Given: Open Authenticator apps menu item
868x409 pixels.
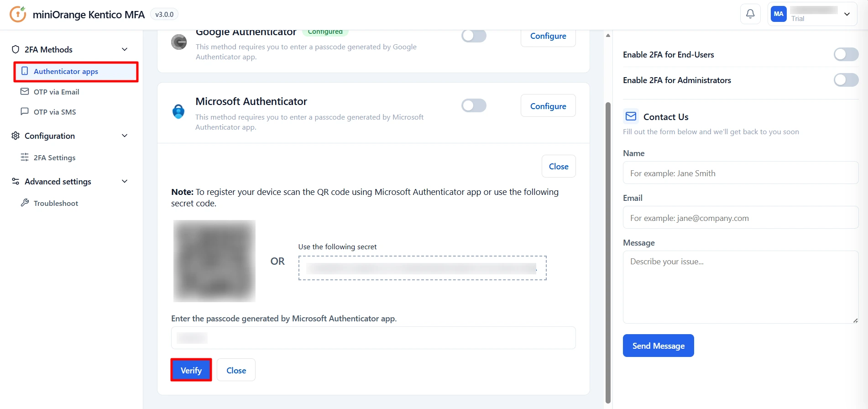Looking at the screenshot, I should point(76,72).
